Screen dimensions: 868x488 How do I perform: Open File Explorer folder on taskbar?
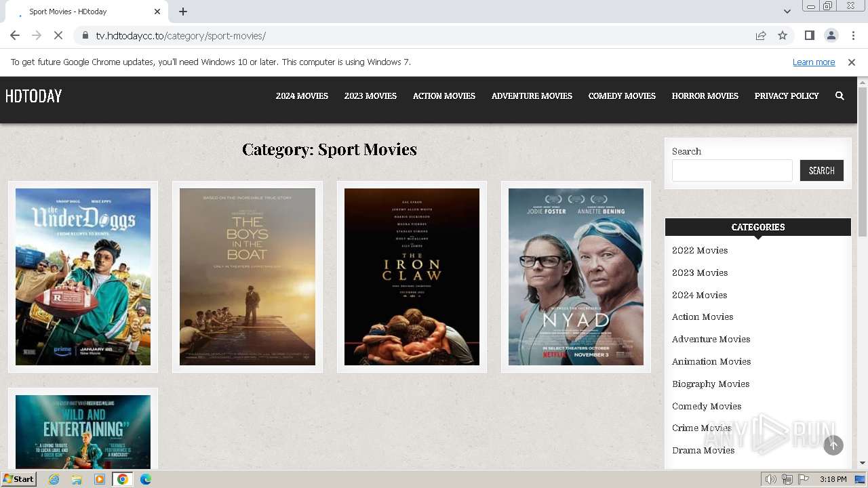pyautogui.click(x=77, y=479)
